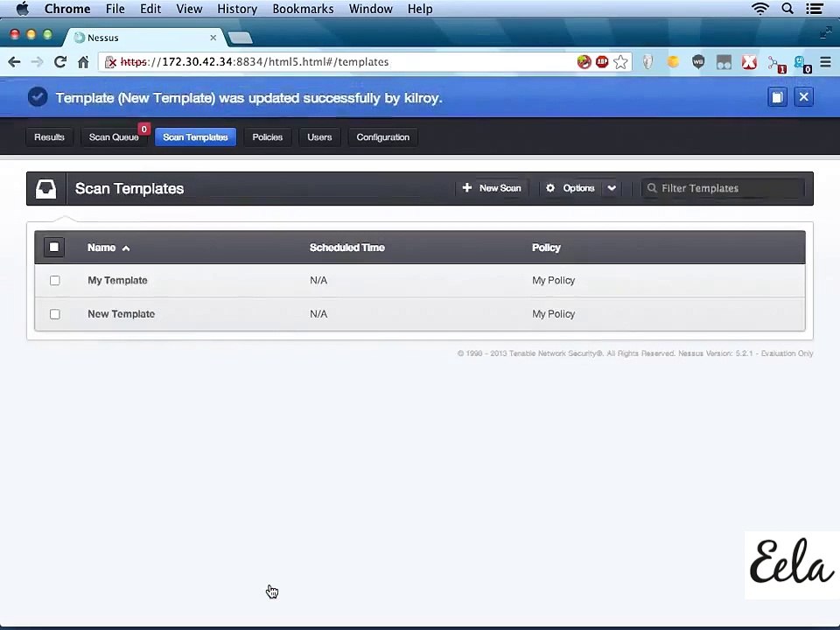This screenshot has height=630, width=840.
Task: Click the insecure HTTPS warning icon
Action: pyautogui.click(x=110, y=62)
